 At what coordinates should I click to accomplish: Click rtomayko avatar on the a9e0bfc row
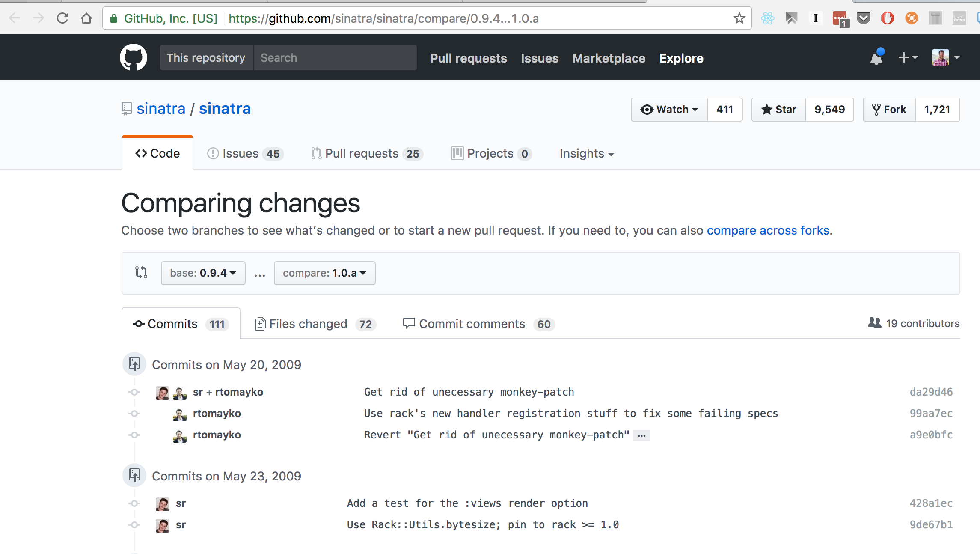pyautogui.click(x=180, y=436)
